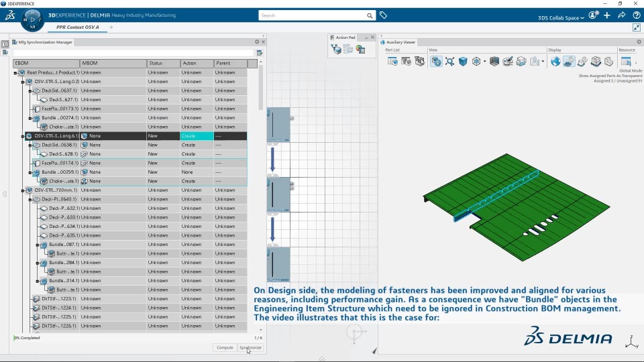Open the tag icon beside search
This screenshot has width=644, height=362.
(x=383, y=15)
